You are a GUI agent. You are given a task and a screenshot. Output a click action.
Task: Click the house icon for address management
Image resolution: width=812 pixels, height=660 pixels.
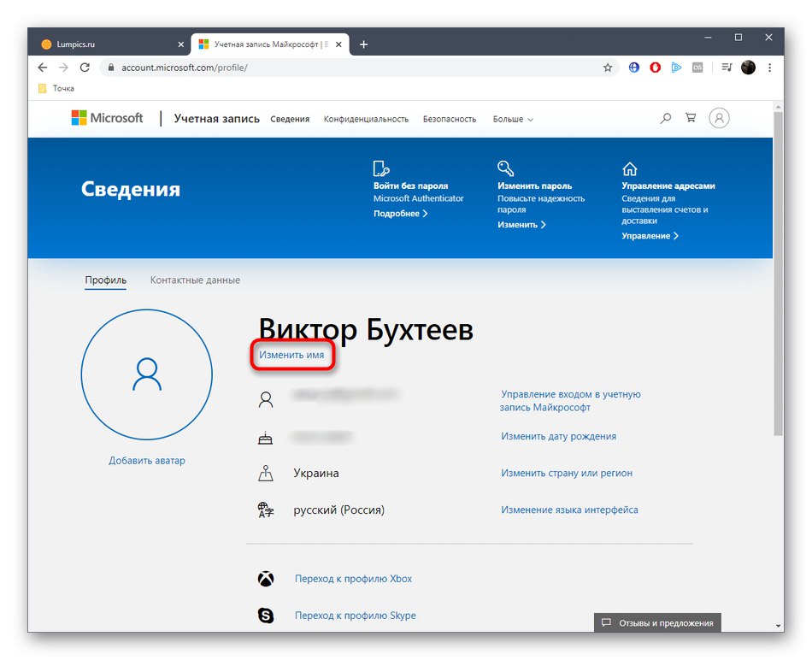[629, 169]
